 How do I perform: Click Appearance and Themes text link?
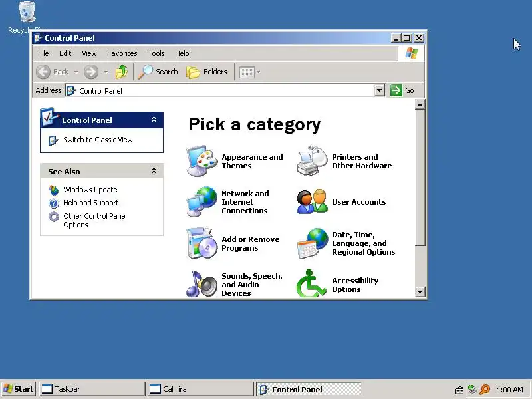252,161
